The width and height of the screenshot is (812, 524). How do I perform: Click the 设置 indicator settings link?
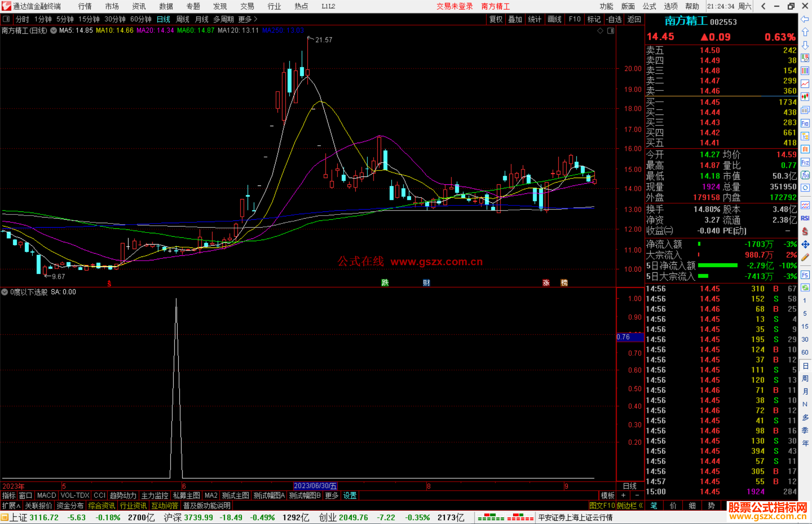[350, 495]
